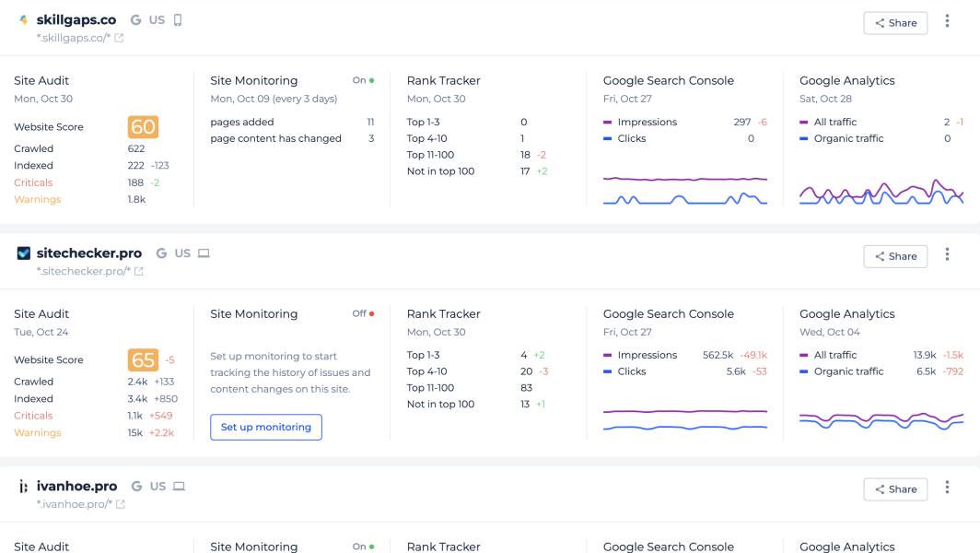Click Warnings label showing 15k

pyautogui.click(x=38, y=433)
